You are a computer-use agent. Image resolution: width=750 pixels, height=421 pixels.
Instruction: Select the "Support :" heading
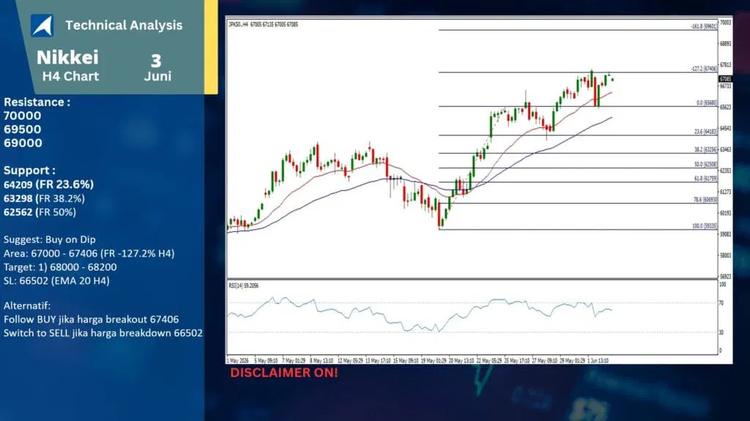tap(29, 170)
